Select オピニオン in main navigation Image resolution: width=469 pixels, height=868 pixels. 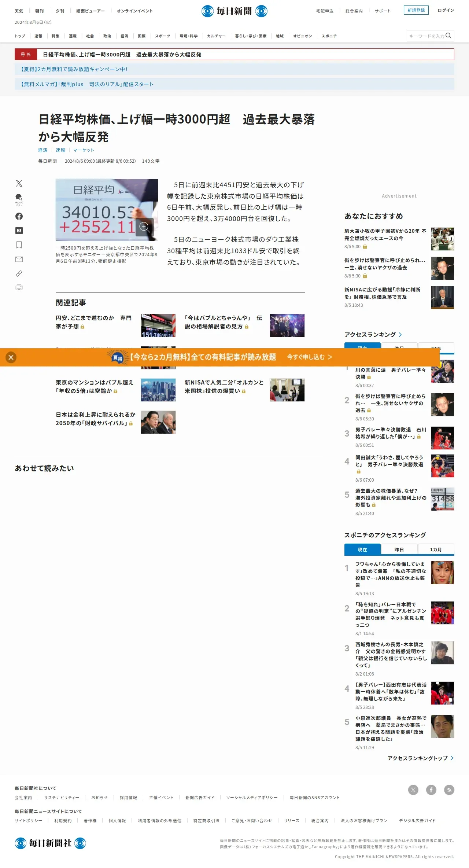tap(303, 36)
